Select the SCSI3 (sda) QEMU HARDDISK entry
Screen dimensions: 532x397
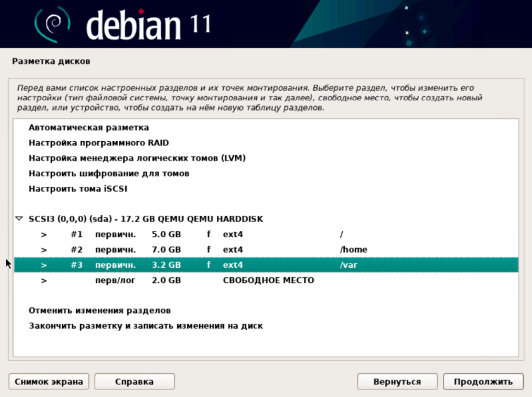click(x=145, y=220)
